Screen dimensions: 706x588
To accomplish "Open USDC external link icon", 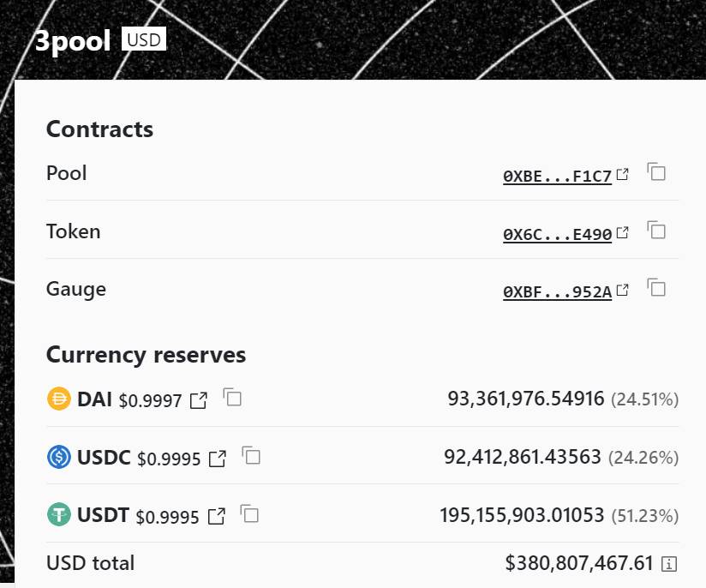I will [218, 459].
